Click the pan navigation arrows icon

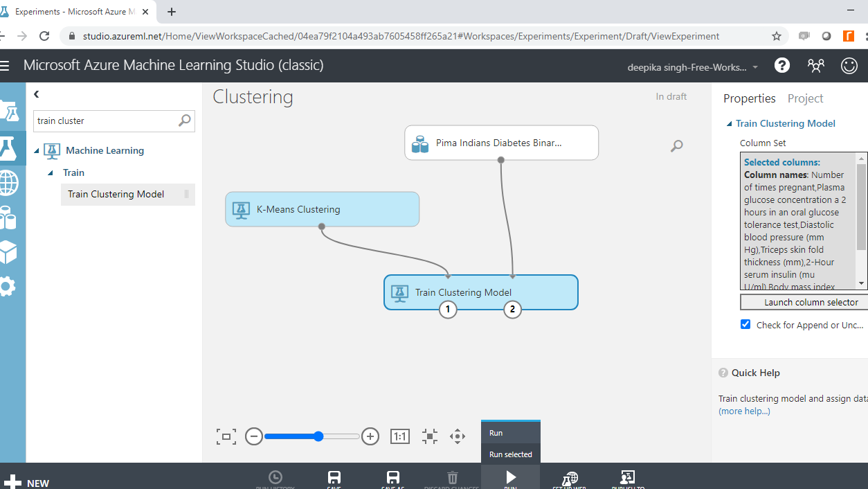click(x=458, y=436)
